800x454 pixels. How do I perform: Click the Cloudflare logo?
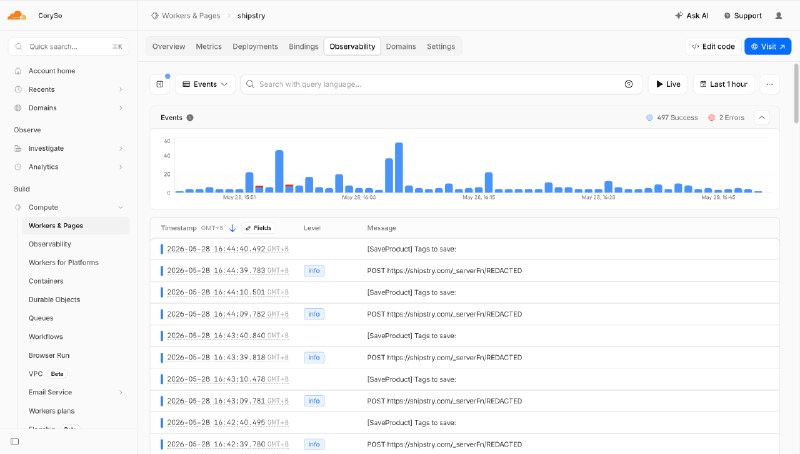[x=17, y=15]
